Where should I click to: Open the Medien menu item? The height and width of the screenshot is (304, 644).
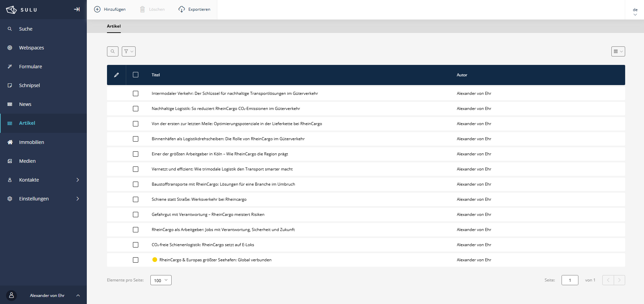pos(27,161)
